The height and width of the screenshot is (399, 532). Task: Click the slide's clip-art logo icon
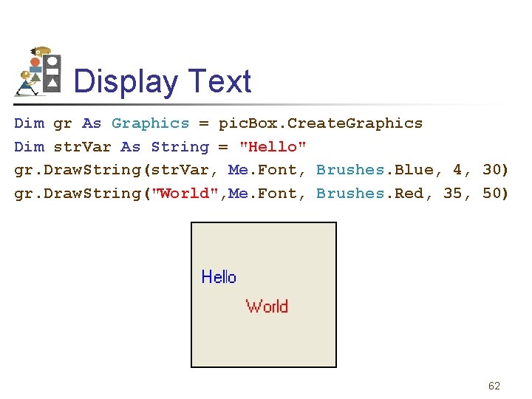coord(38,72)
